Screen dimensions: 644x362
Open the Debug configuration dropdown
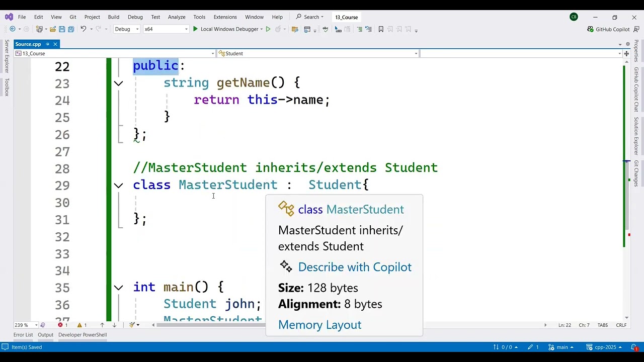(126, 29)
